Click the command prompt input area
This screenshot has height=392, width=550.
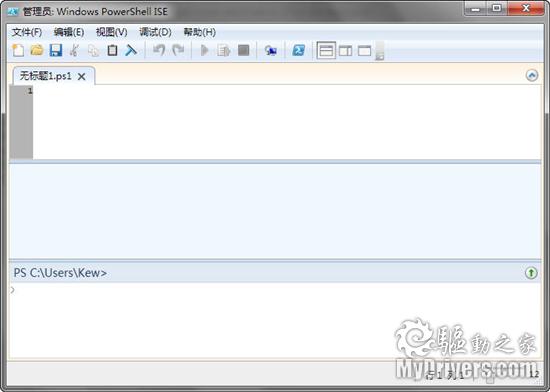click(x=275, y=320)
